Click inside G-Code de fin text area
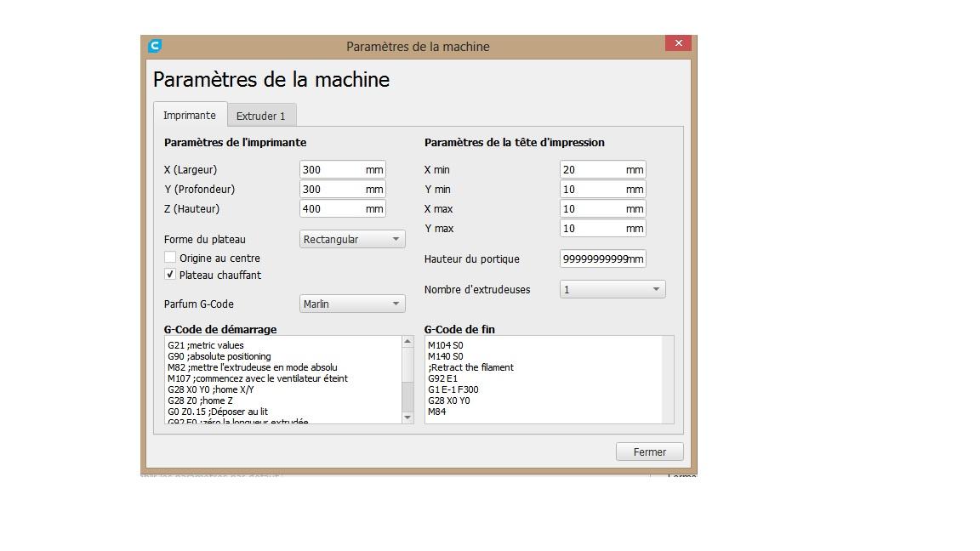Image resolution: width=980 pixels, height=551 pixels. click(544, 380)
